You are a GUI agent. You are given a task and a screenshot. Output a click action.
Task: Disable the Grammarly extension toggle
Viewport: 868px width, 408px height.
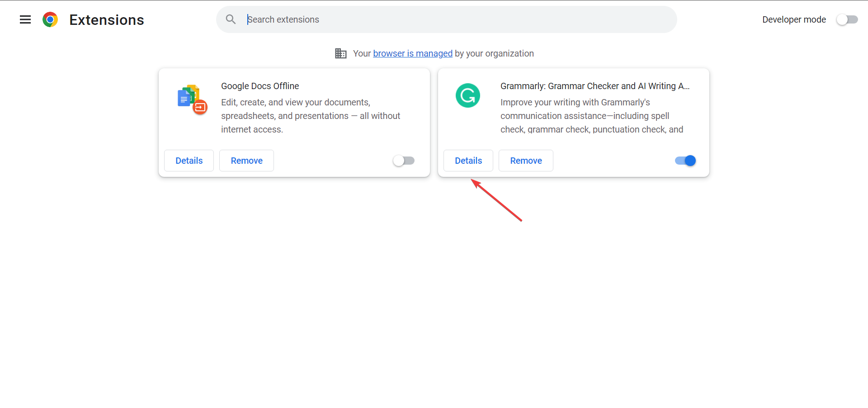(x=685, y=161)
